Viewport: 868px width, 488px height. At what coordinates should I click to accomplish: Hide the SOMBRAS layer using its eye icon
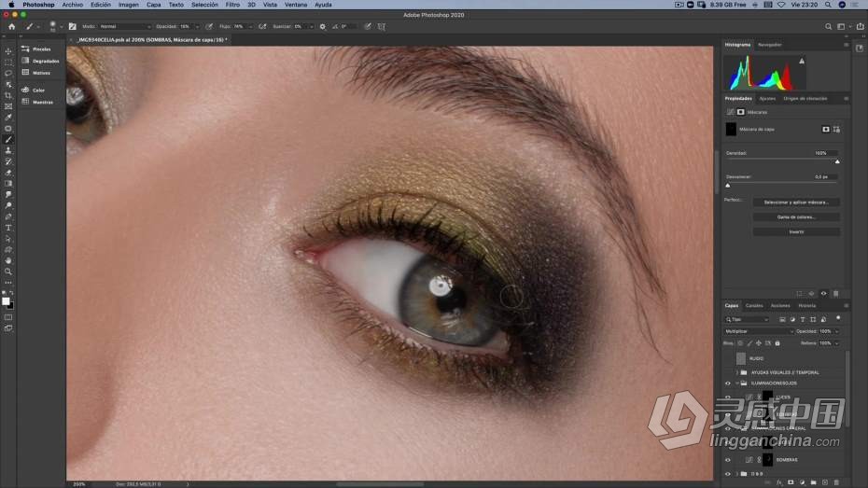point(728,460)
